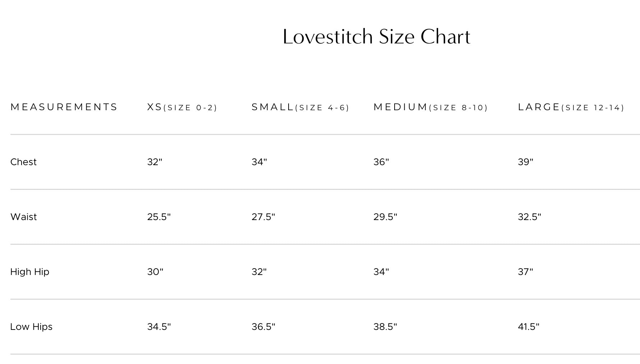The height and width of the screenshot is (364, 640).
Task: Select the Waist row label
Action: point(23,217)
